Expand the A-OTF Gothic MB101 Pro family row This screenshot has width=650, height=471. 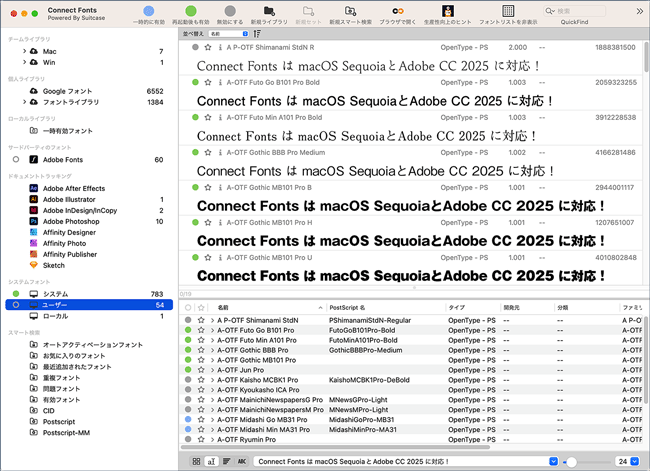212,360
